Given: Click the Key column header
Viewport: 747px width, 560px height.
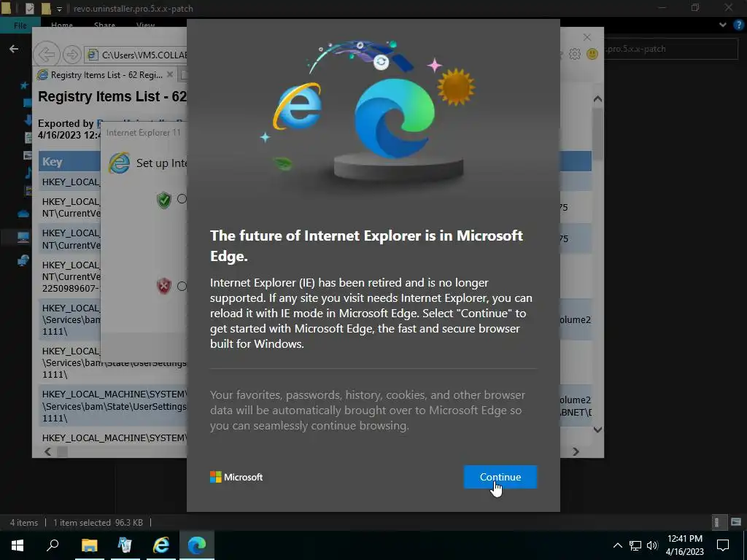Looking at the screenshot, I should tap(69, 162).
